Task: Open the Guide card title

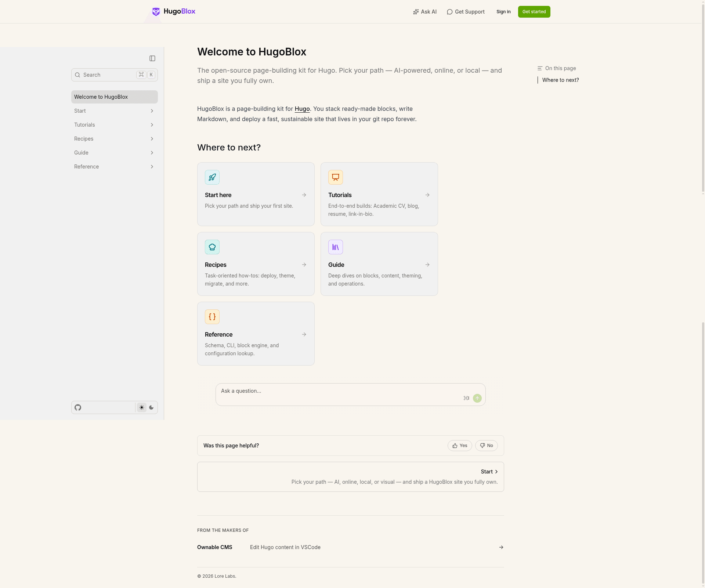Action: click(336, 265)
